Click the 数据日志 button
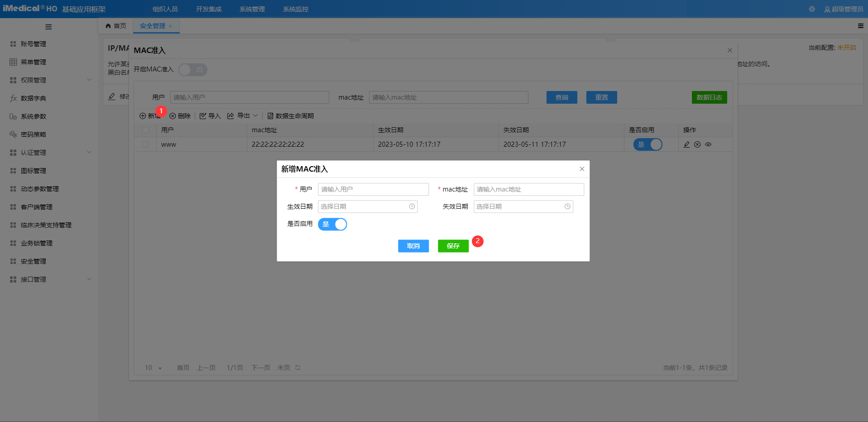The image size is (868, 422). 709,97
